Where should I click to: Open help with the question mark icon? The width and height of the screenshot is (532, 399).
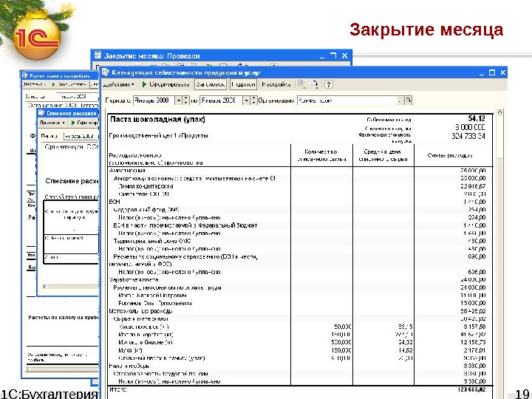pyautogui.click(x=328, y=84)
